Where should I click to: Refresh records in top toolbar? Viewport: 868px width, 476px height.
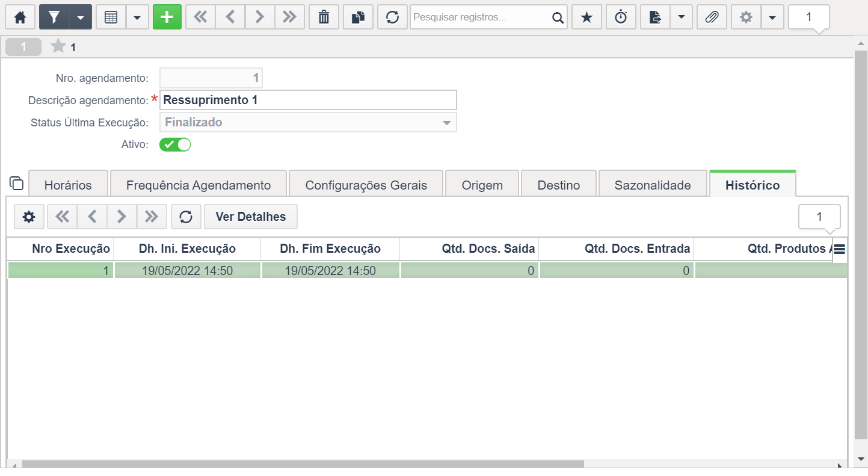coord(393,17)
